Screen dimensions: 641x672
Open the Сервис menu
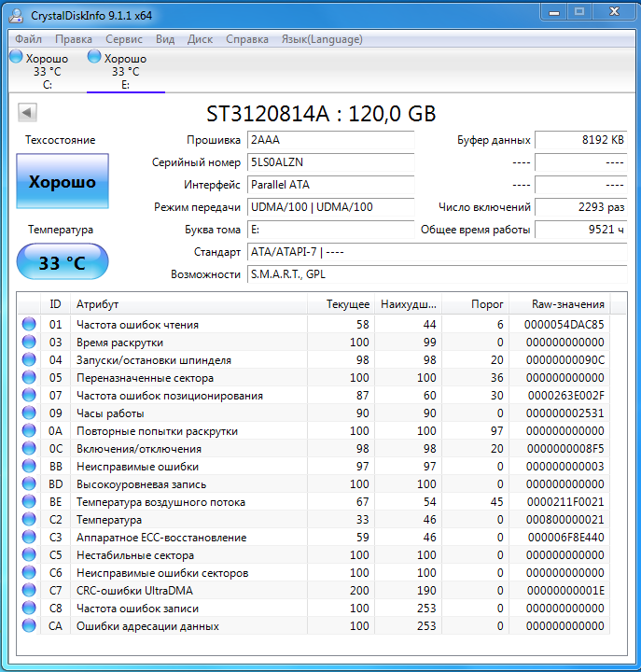tap(124, 39)
